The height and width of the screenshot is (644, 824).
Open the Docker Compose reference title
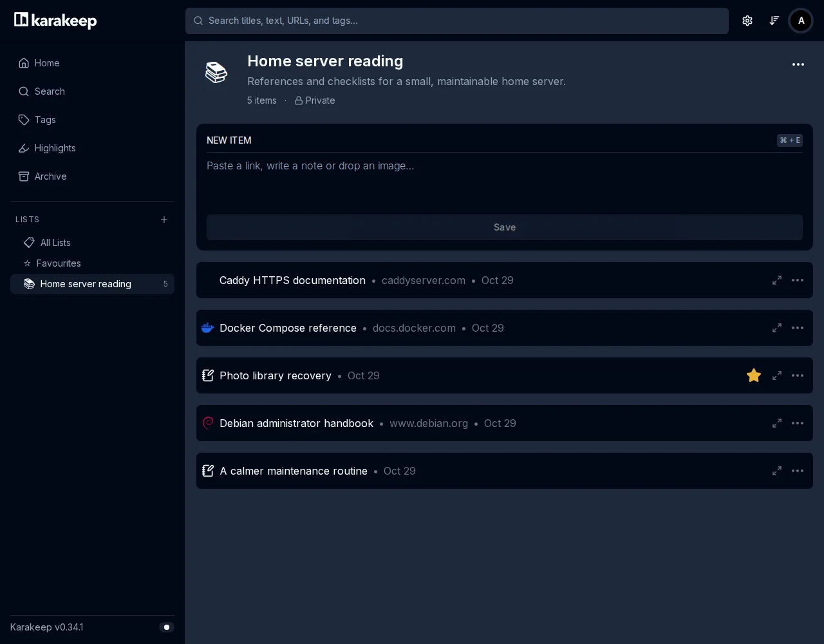click(x=288, y=328)
